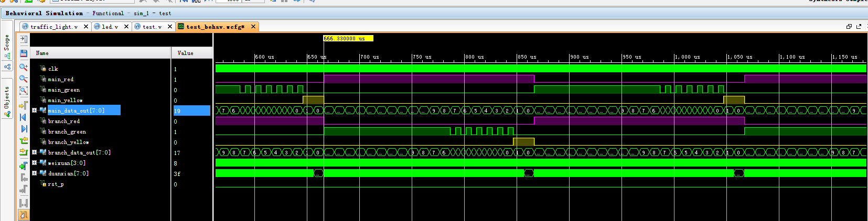Viewport: 868px width, 221px height.
Task: Close the test_behav.wcfg tab
Action: tap(253, 27)
